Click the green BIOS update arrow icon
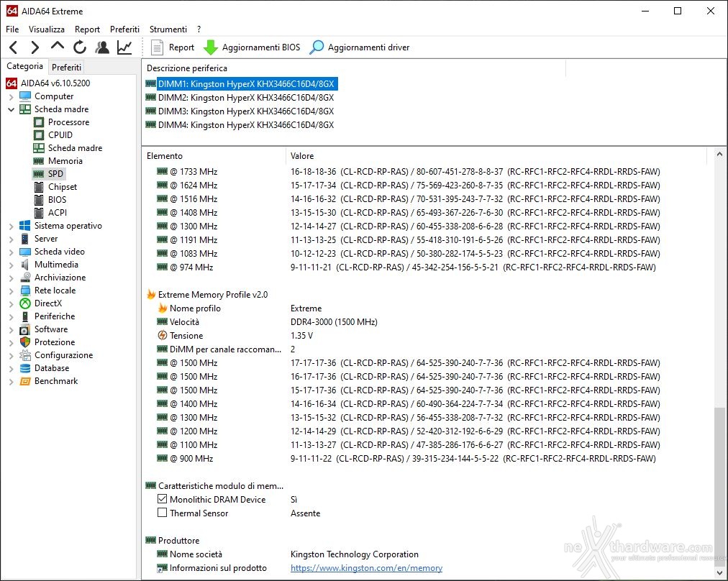The image size is (728, 581). coord(211,47)
